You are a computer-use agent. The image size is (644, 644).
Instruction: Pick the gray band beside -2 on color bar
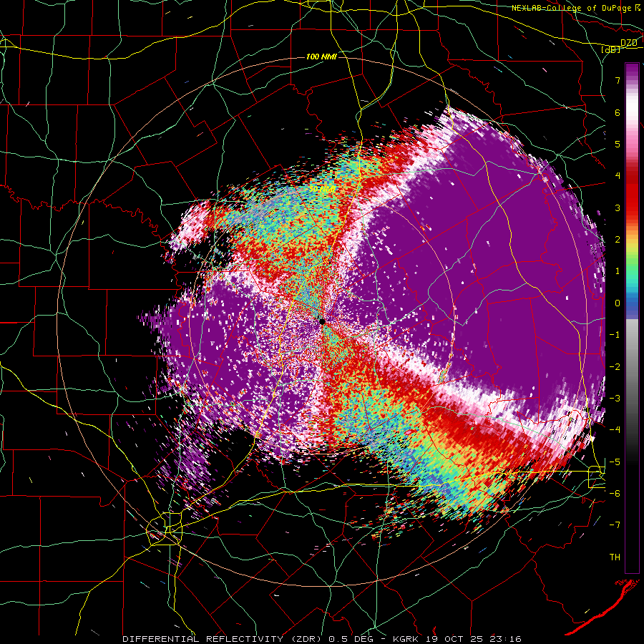(x=632, y=366)
